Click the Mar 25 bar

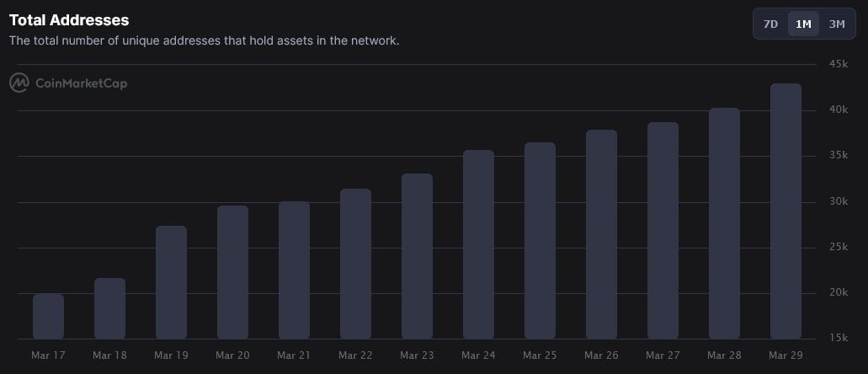(540, 241)
